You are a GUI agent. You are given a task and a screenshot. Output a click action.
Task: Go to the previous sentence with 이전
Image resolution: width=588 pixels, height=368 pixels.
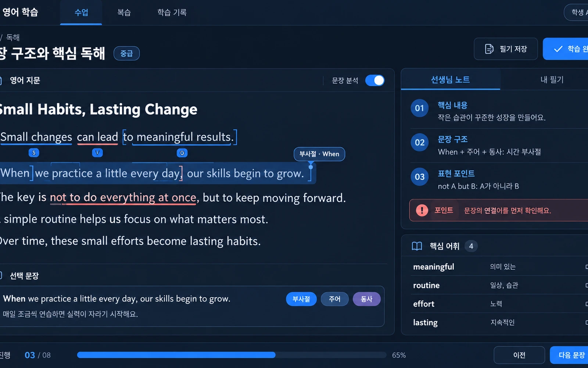point(519,355)
